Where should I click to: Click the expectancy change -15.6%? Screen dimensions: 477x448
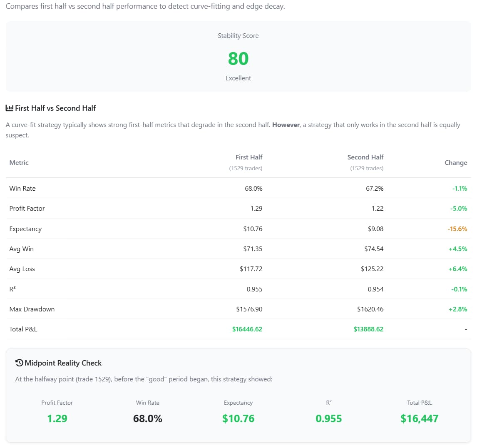(457, 229)
